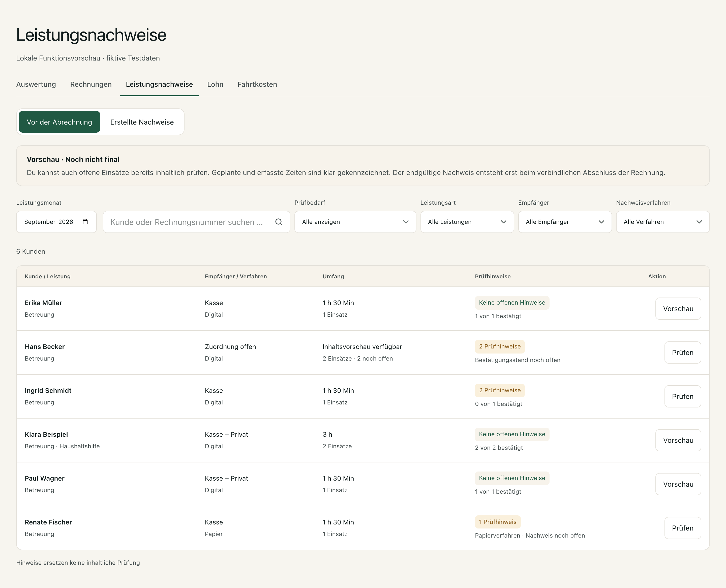Click Prüfen button for Hans Becker
Viewport: 726px width, 588px height.
(682, 352)
